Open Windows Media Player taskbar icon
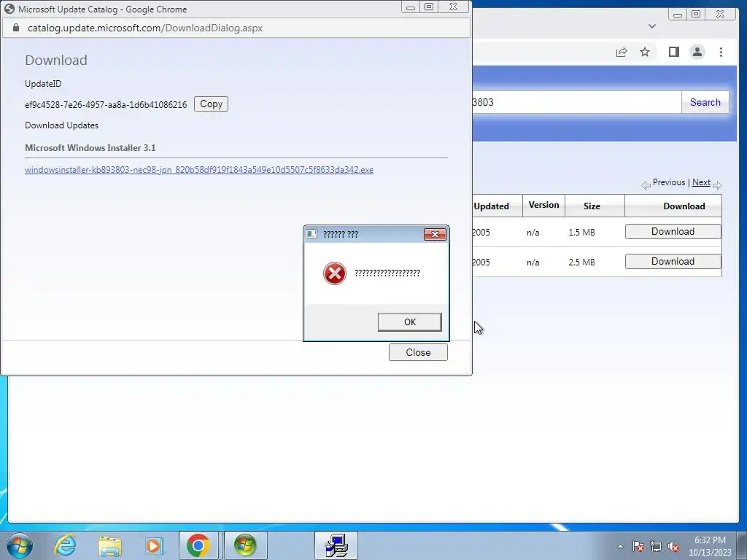 [153, 545]
